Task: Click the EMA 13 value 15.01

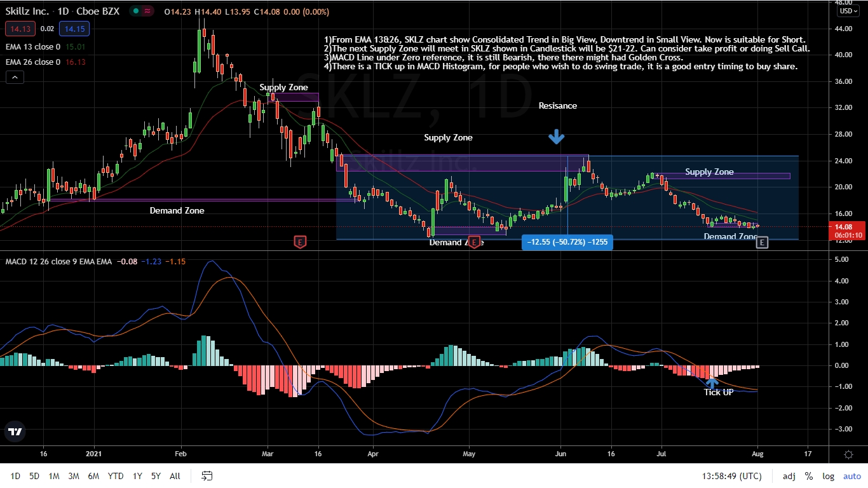Action: [75, 46]
